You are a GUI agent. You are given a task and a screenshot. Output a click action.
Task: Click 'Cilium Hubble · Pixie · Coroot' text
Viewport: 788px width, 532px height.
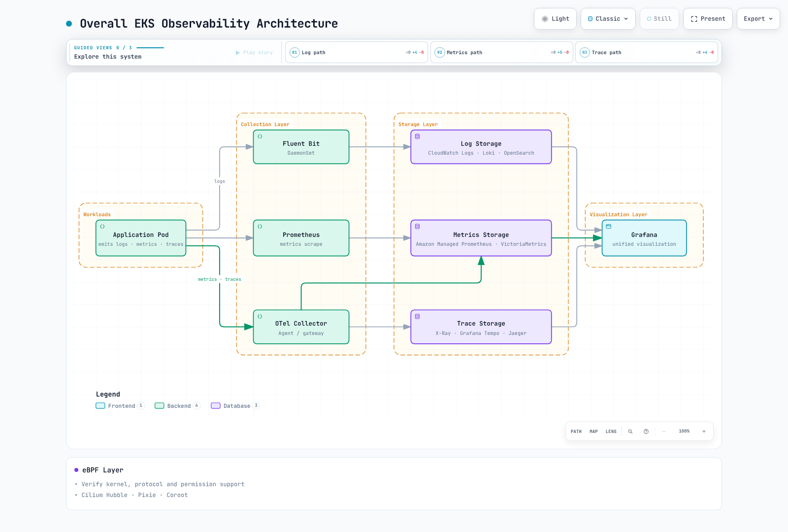coord(134,495)
